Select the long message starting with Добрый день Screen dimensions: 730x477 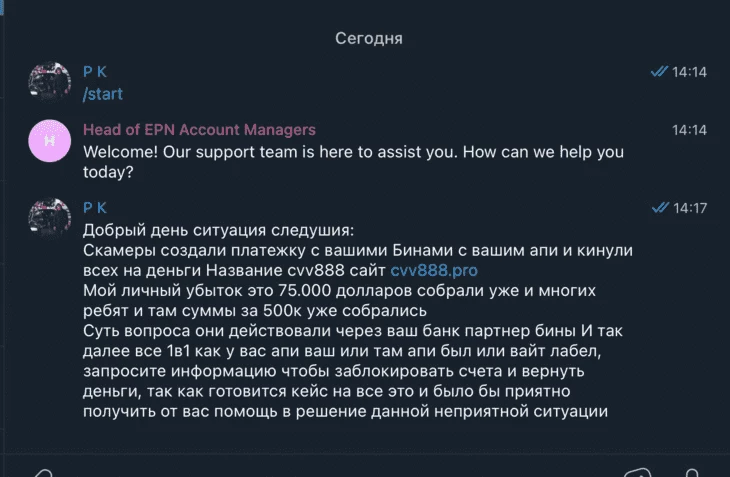click(x=358, y=321)
